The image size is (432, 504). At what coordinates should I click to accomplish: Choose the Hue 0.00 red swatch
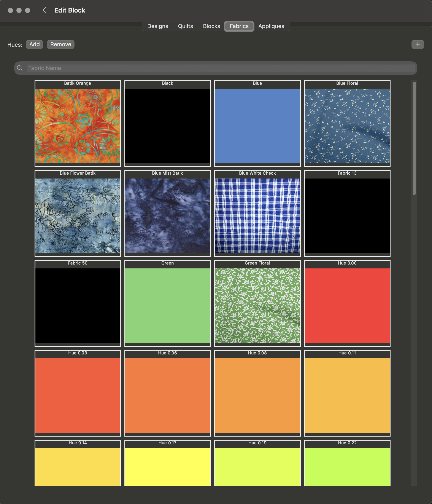pos(347,303)
